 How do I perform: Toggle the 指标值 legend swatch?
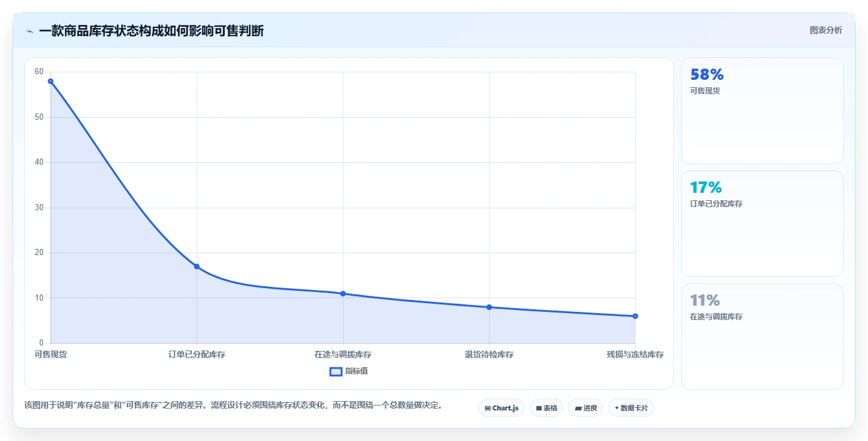click(336, 372)
